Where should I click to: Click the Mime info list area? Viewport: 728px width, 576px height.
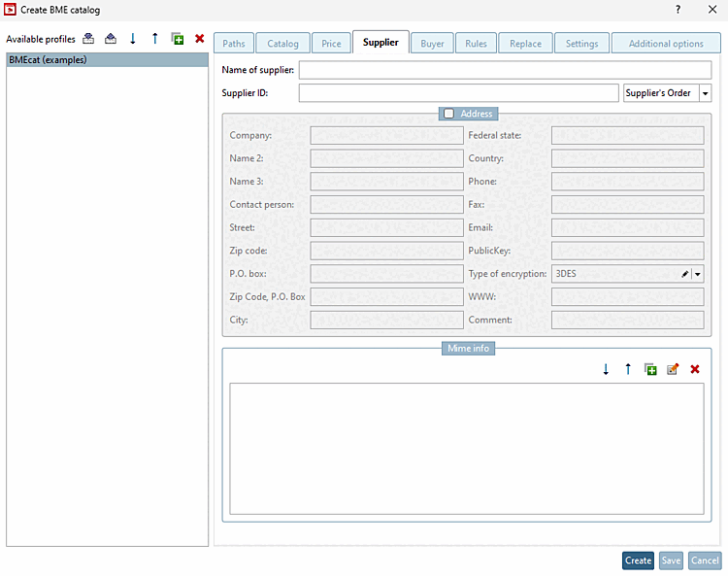(x=467, y=449)
